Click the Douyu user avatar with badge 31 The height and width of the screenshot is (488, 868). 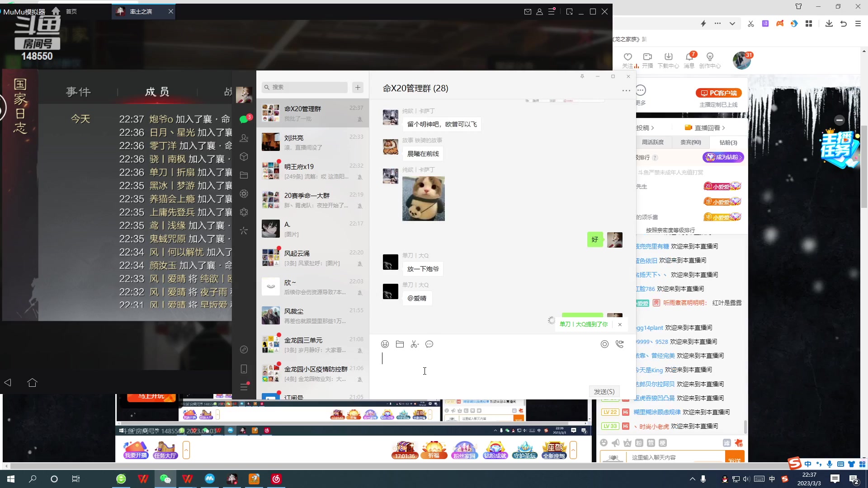742,60
